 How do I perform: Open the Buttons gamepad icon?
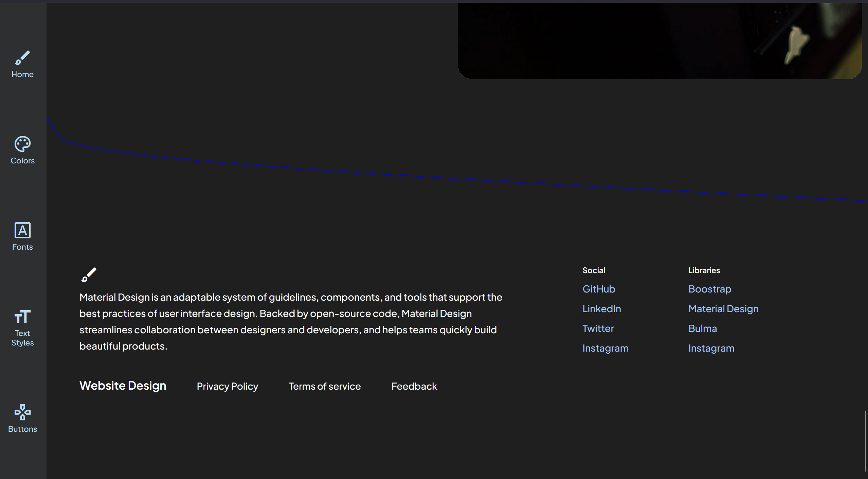22,412
